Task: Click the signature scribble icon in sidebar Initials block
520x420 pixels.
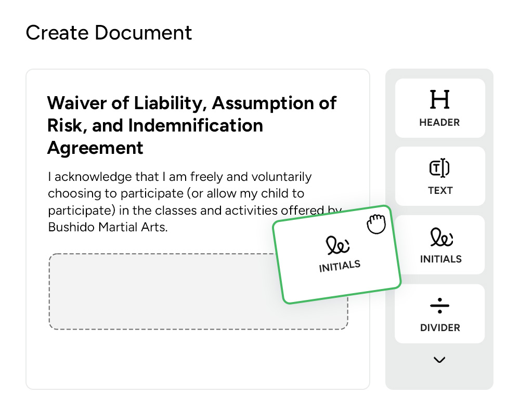Action: coord(441,238)
